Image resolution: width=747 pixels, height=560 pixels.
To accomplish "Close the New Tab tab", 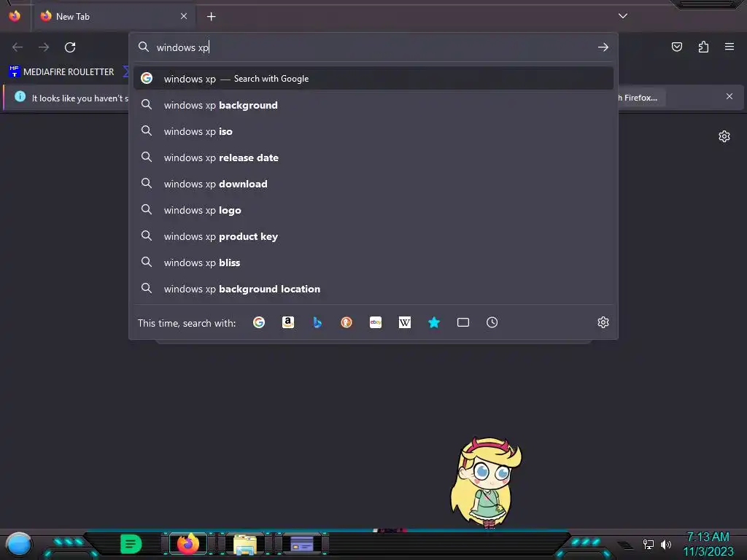I will pyautogui.click(x=184, y=16).
